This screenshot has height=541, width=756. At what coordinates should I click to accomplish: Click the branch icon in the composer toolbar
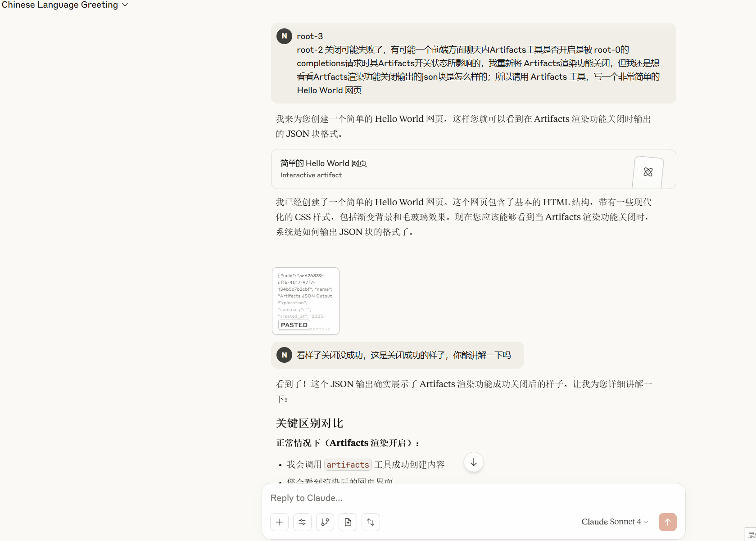click(325, 522)
